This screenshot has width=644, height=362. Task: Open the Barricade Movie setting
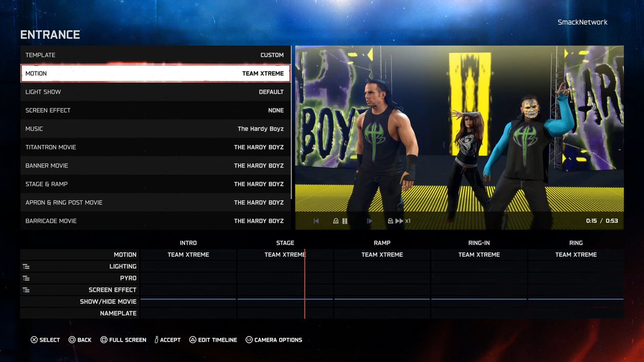point(155,221)
